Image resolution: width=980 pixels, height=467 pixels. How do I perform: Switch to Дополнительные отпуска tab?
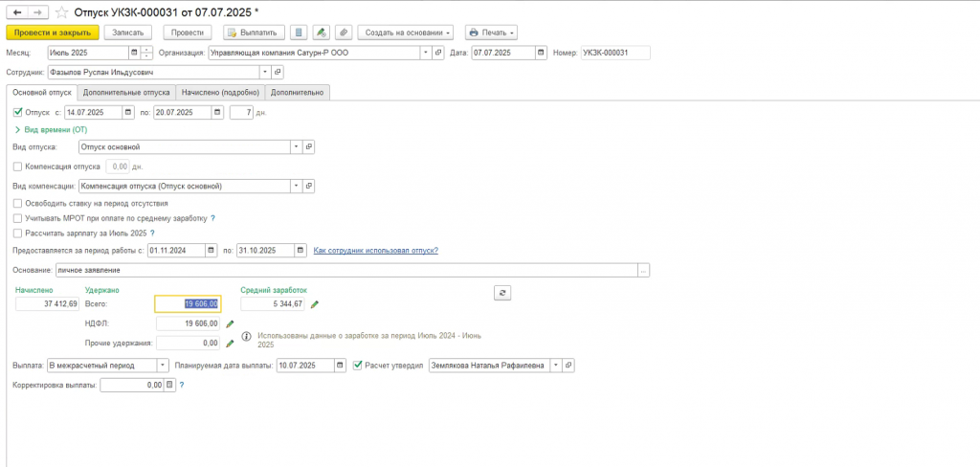(127, 92)
